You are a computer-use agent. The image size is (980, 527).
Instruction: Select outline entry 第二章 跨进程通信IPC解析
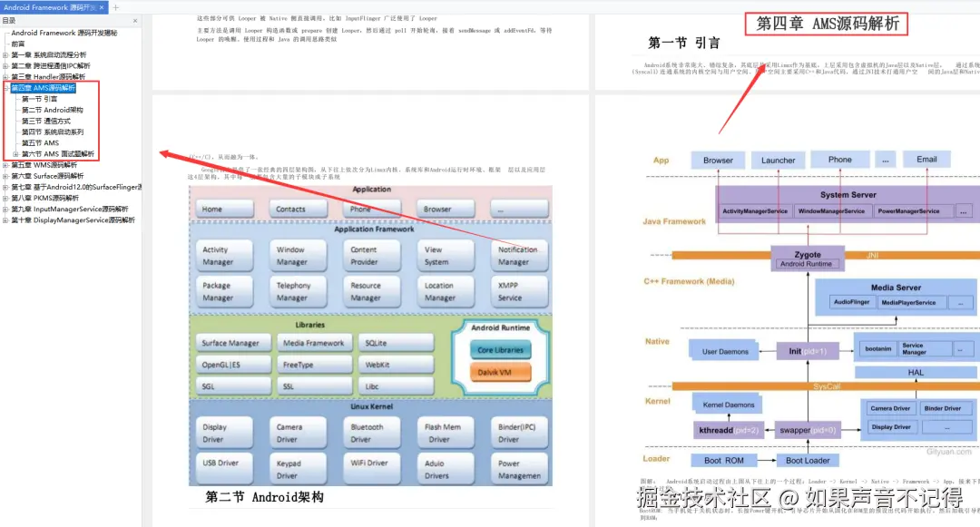pos(51,65)
